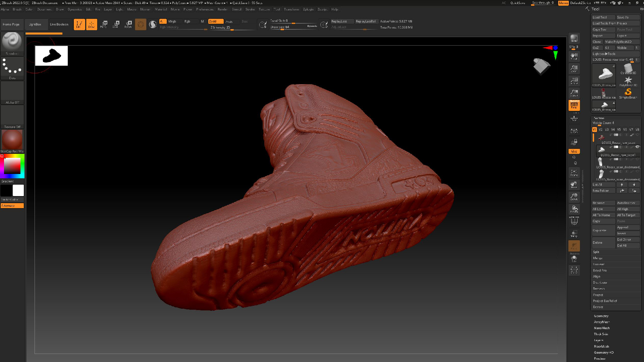Screen dimensions: 644x362
Task: Open the Standard brush thumbnail picker
Action: [12, 44]
